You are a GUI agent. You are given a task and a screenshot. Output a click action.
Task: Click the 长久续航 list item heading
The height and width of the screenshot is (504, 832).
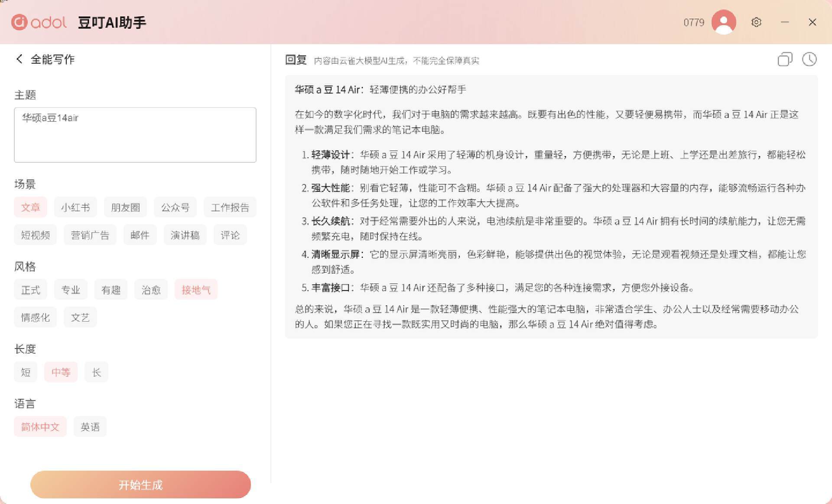[x=330, y=221]
